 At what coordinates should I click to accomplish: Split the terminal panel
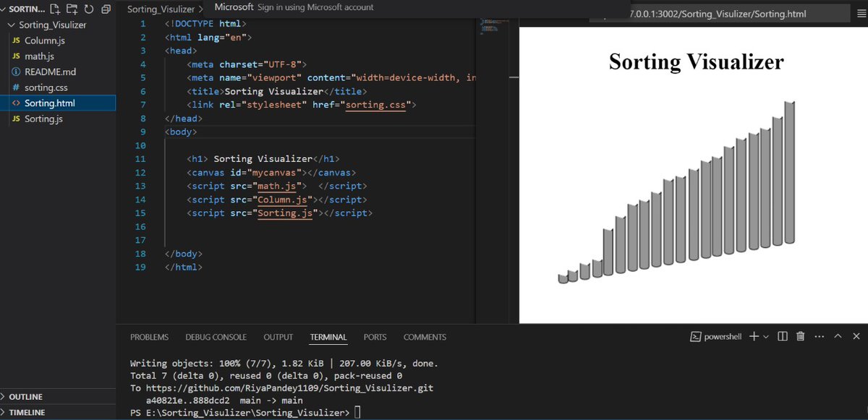(783, 337)
